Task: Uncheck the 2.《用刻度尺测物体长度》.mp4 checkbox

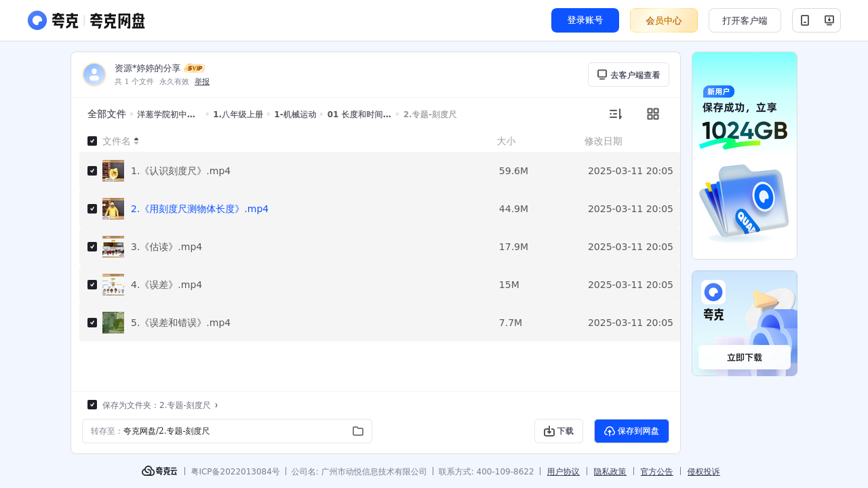Action: 92,209
